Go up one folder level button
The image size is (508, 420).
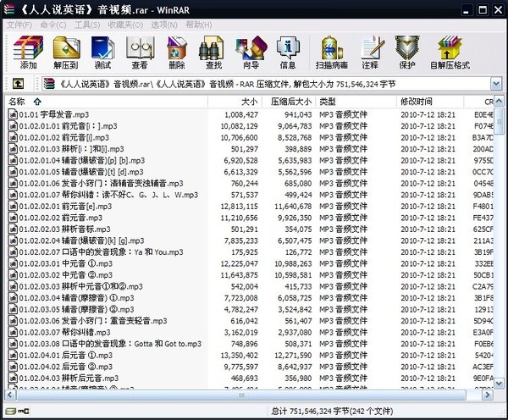click(x=18, y=84)
